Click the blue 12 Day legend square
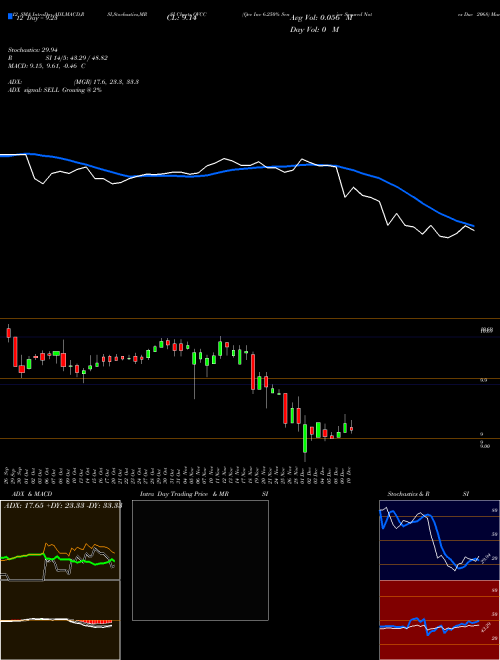The width and height of the screenshot is (500, 660). pyautogui.click(x=10, y=17)
